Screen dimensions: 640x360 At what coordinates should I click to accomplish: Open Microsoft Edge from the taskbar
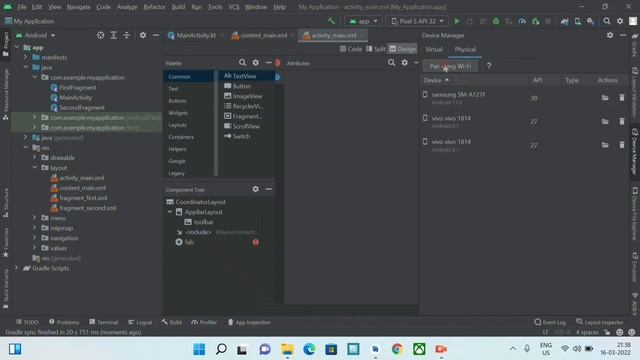(x=309, y=349)
